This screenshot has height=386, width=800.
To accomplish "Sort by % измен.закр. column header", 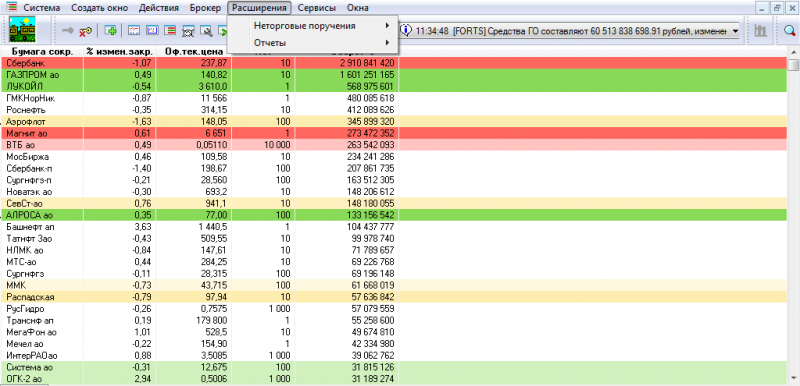I will [120, 52].
